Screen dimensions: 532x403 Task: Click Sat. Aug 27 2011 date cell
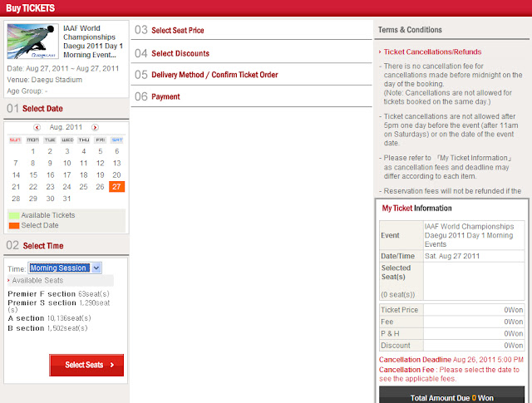(474, 256)
